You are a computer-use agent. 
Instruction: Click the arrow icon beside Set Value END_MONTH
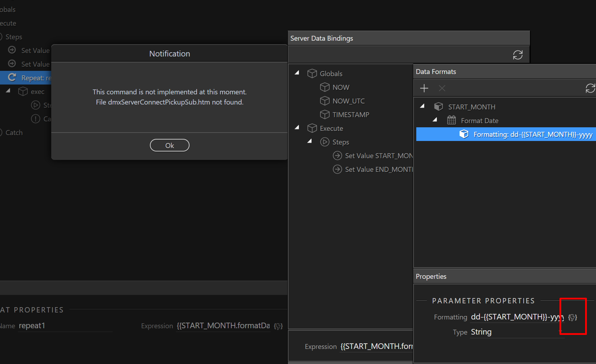tap(337, 169)
